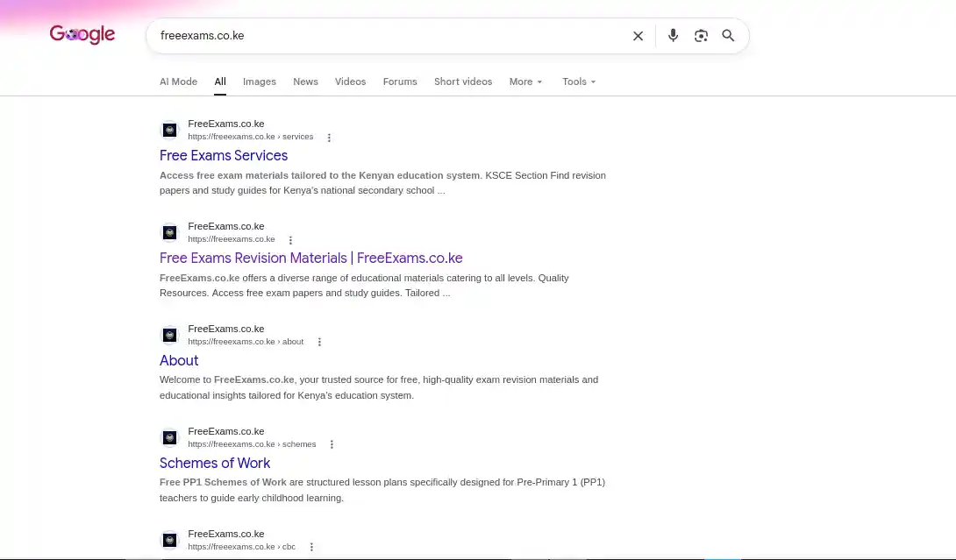This screenshot has width=956, height=560.
Task: Open search by image camera icon
Action: pyautogui.click(x=701, y=36)
